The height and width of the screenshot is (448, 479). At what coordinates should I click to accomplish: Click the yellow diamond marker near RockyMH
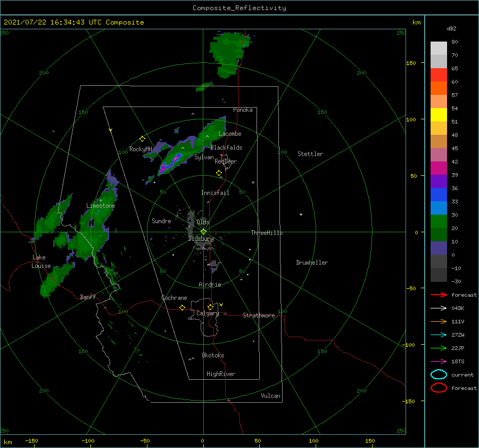tap(142, 139)
